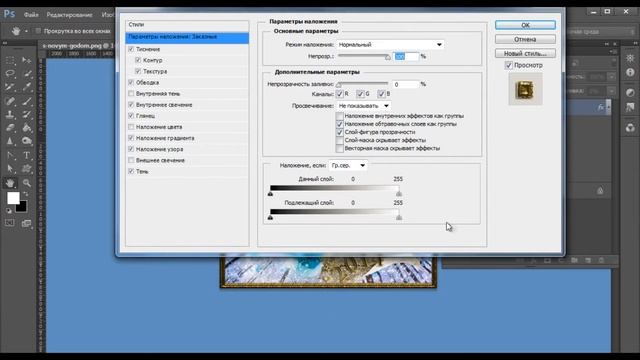Toggle the Текстура checkbox
The width and height of the screenshot is (640, 360).
point(138,71)
